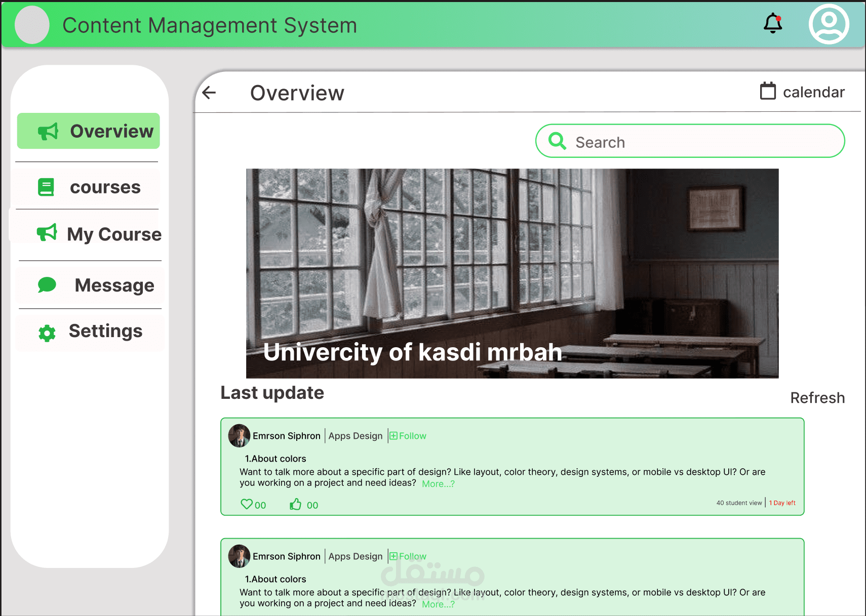Click the first post title 1.About colors
This screenshot has width=866, height=616.
pyautogui.click(x=275, y=459)
